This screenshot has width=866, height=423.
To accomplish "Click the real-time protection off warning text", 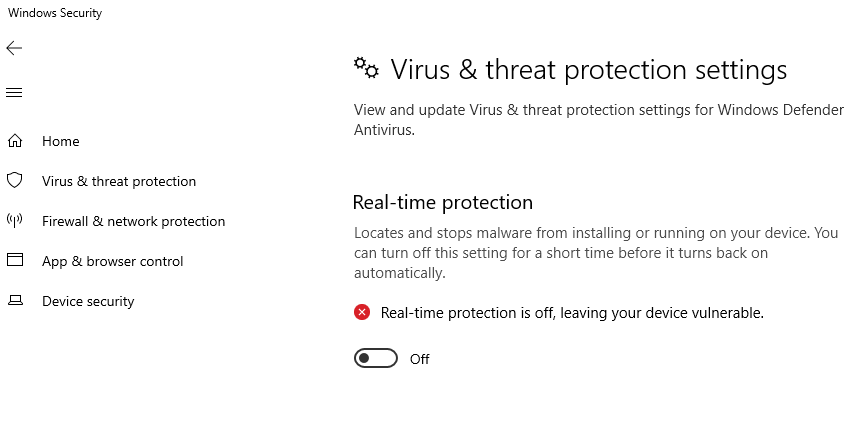I will [572, 313].
